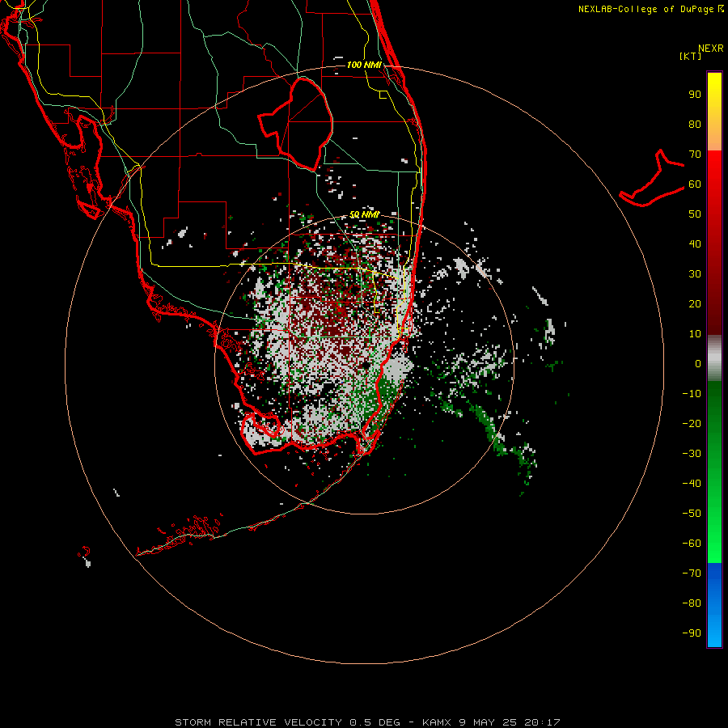
Task: Click the NEXR label above the color scale
Action: [x=711, y=49]
